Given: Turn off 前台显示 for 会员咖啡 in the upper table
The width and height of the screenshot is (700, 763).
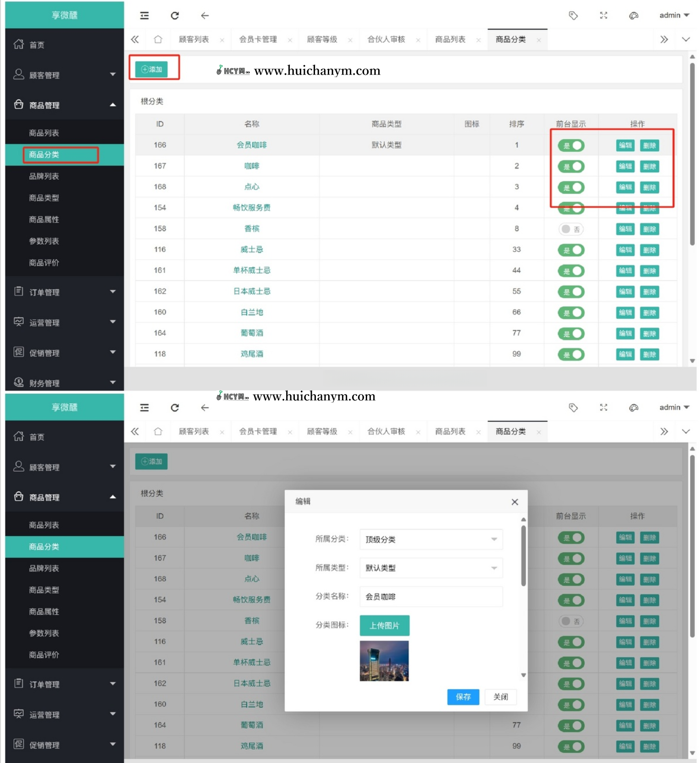Looking at the screenshot, I should [x=571, y=146].
